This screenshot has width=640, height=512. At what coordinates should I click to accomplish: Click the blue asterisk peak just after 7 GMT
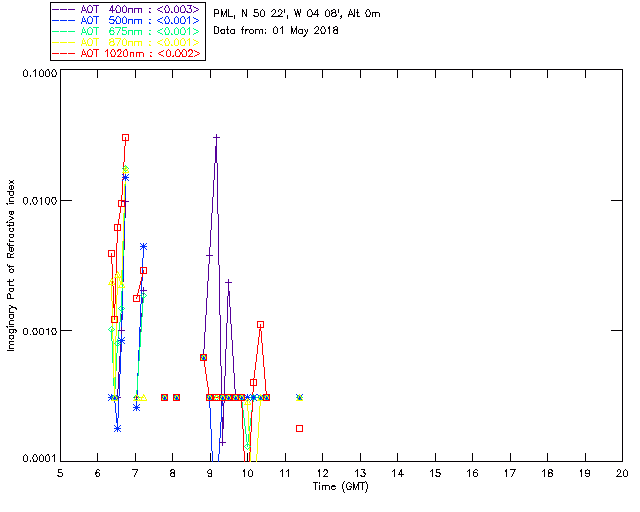[x=143, y=246]
